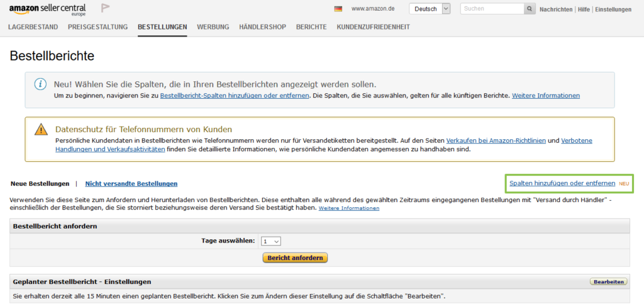644x306 pixels.
Task: Click the magnifying glass search button
Action: [x=530, y=9]
